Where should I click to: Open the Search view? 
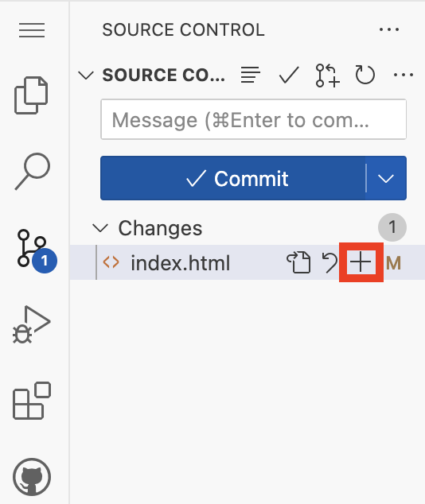coord(32,171)
